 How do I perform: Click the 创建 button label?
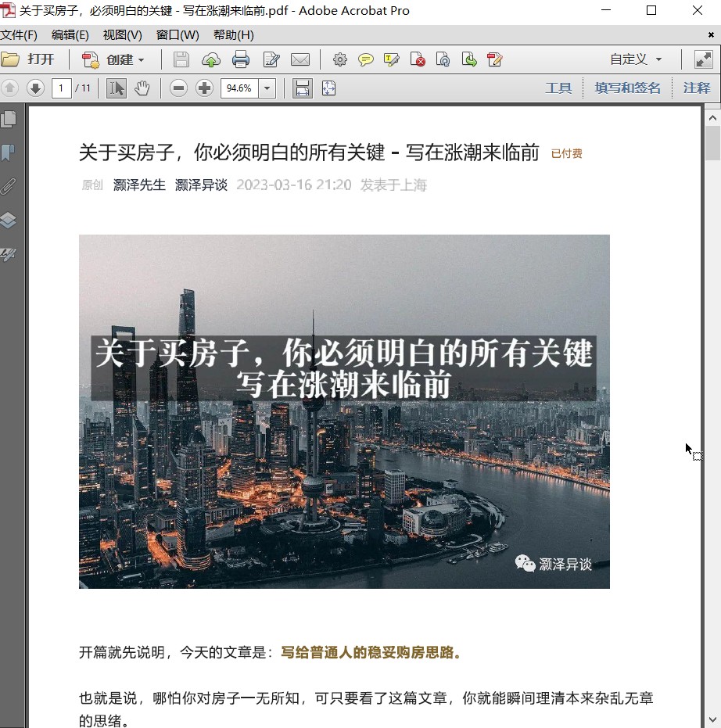tap(120, 60)
